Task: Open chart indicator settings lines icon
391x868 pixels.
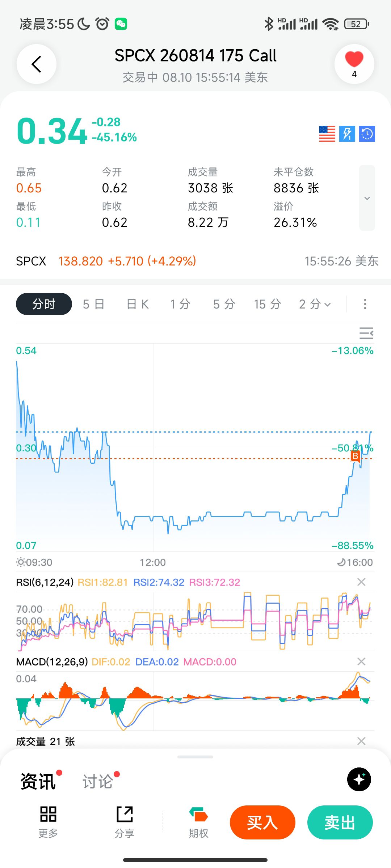Action: tap(366, 333)
